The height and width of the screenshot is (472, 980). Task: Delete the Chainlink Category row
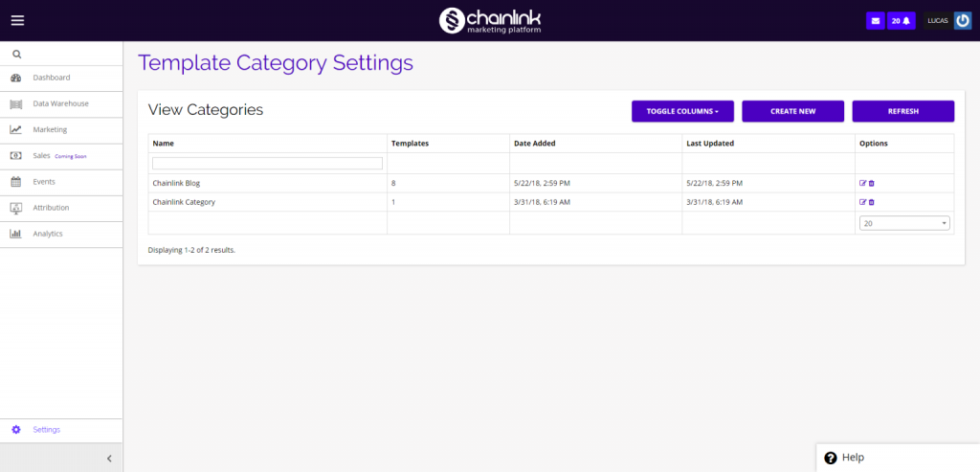click(872, 202)
